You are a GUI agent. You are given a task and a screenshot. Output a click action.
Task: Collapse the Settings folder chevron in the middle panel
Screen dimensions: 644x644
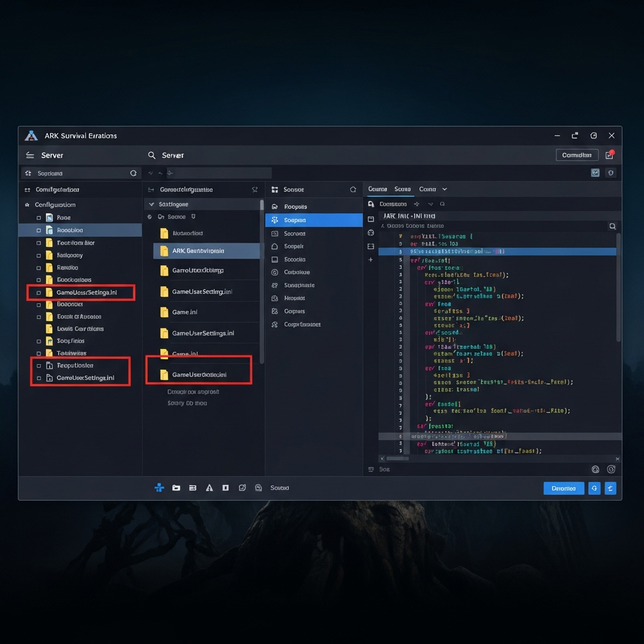151,204
